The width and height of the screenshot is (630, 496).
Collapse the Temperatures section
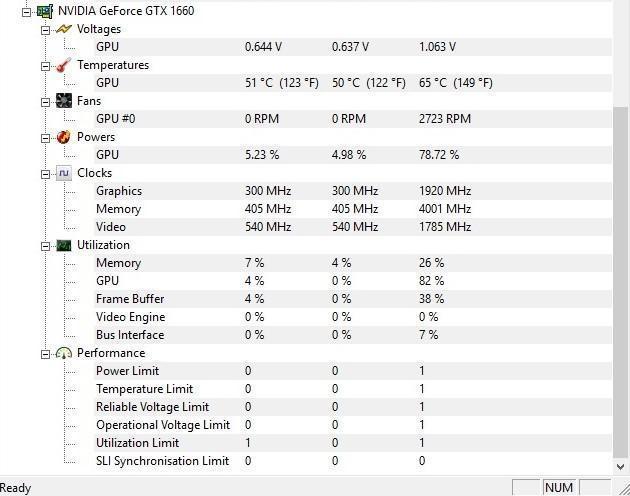(x=45, y=66)
